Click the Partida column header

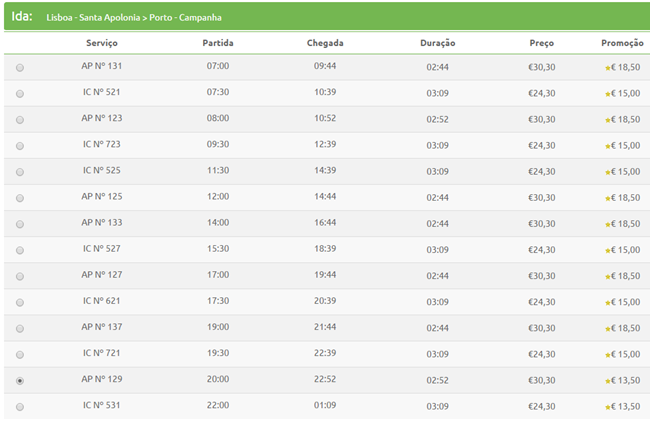click(x=218, y=43)
